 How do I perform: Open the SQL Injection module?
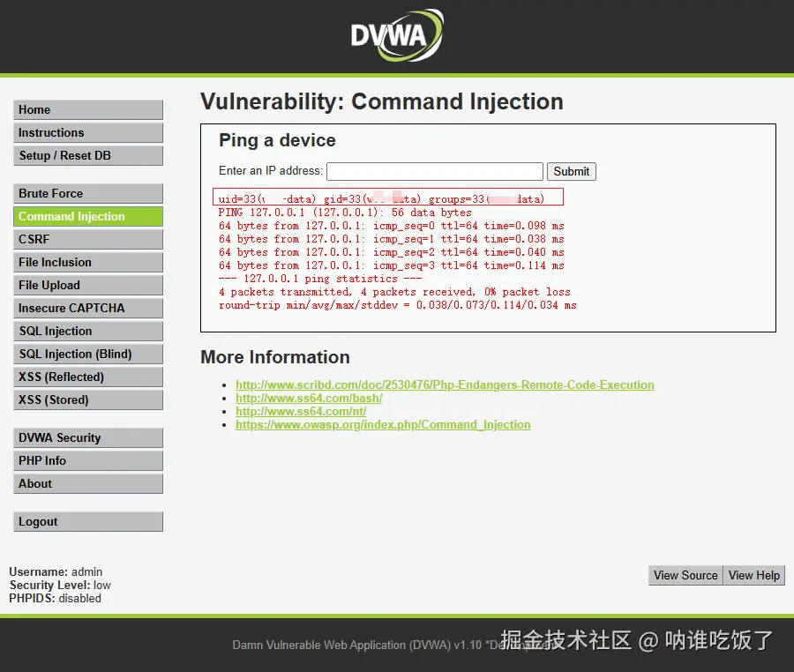[x=88, y=331]
